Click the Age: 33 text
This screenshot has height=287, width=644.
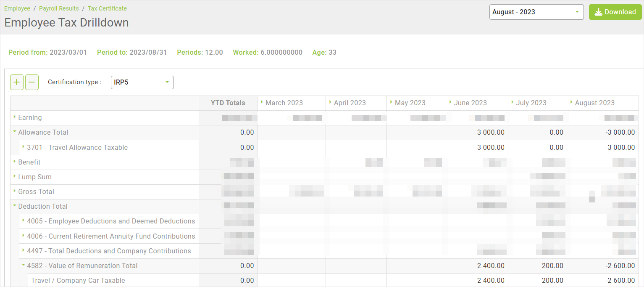click(x=324, y=53)
